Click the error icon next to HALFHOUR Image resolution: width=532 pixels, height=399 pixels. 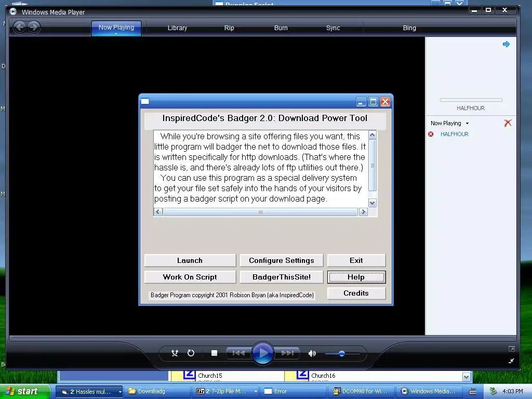(x=431, y=134)
